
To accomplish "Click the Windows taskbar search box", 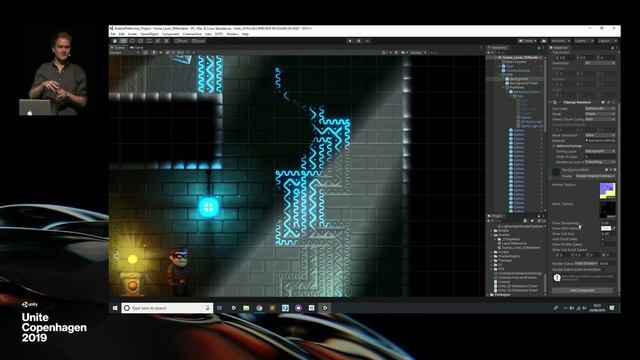I will 167,308.
